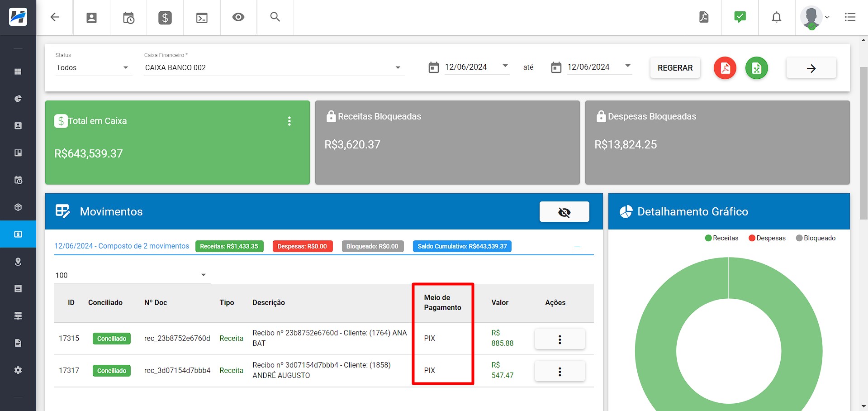Click the Saldo Cumulativo badge
The height and width of the screenshot is (411, 868).
click(x=462, y=246)
